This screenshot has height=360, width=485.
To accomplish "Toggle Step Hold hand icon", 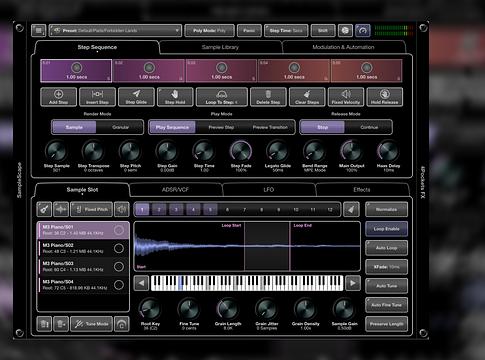I will (x=175, y=97).
